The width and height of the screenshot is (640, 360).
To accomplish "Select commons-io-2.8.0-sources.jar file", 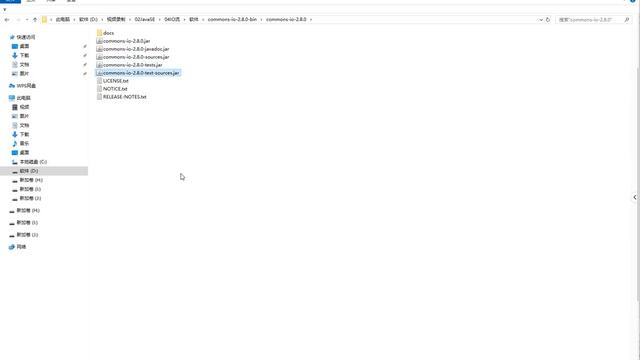I will pyautogui.click(x=133, y=57).
